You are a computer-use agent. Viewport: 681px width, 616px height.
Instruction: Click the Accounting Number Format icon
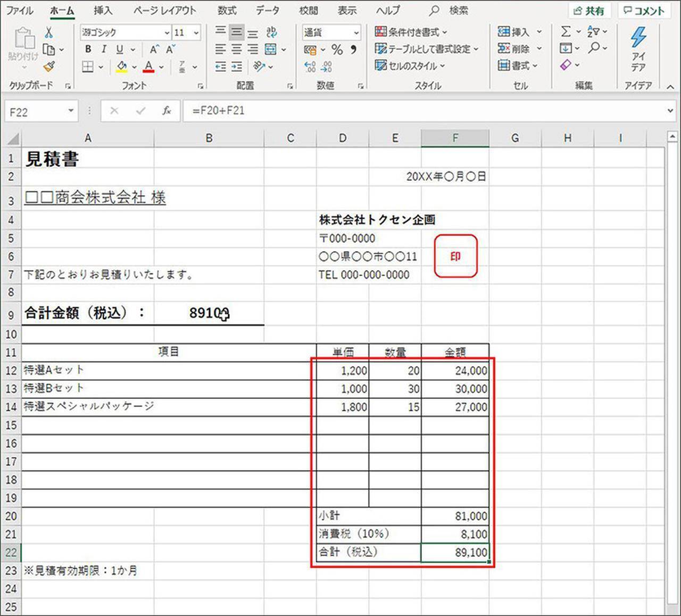pos(310,50)
